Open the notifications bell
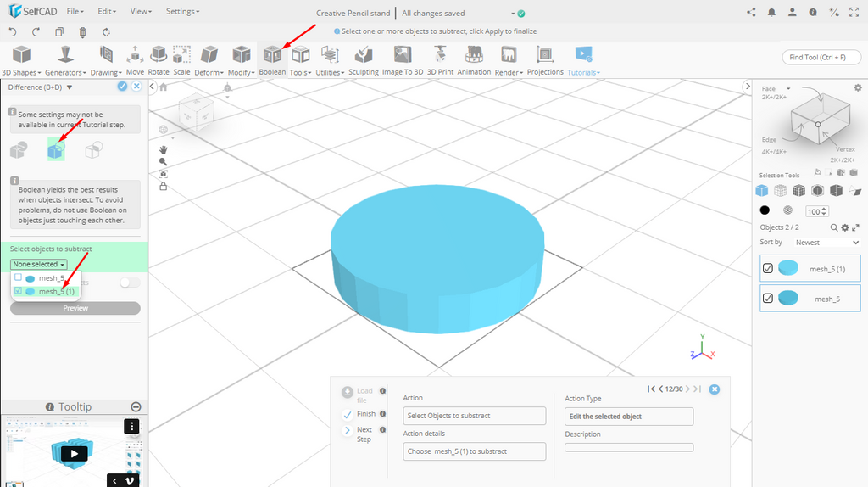 (x=771, y=12)
